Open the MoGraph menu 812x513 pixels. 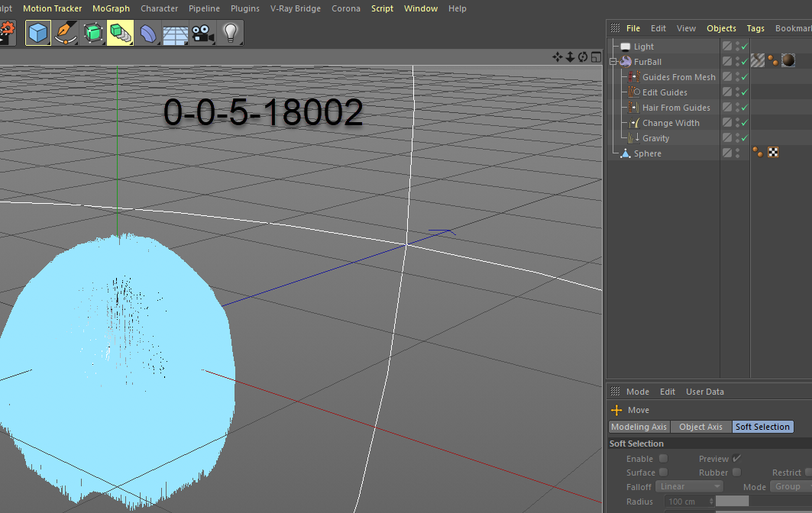tap(111, 8)
